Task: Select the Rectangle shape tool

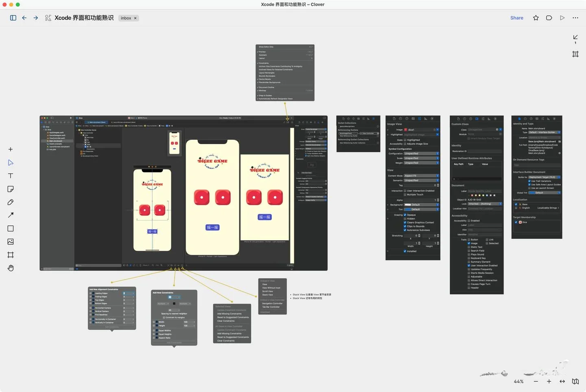Action: [x=11, y=228]
